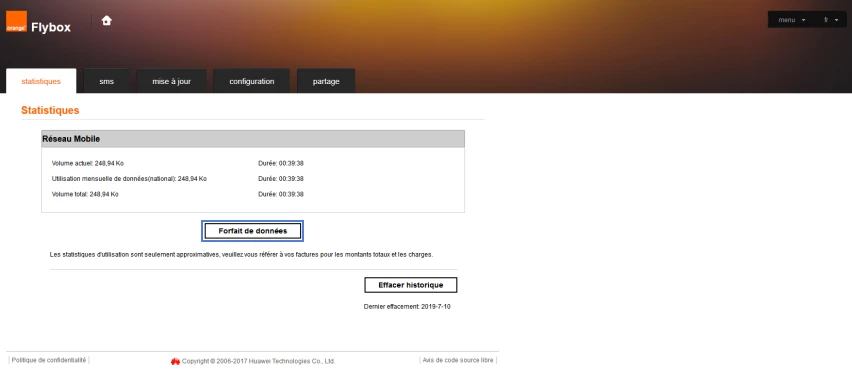Open the fr language dropdown

[x=831, y=20]
